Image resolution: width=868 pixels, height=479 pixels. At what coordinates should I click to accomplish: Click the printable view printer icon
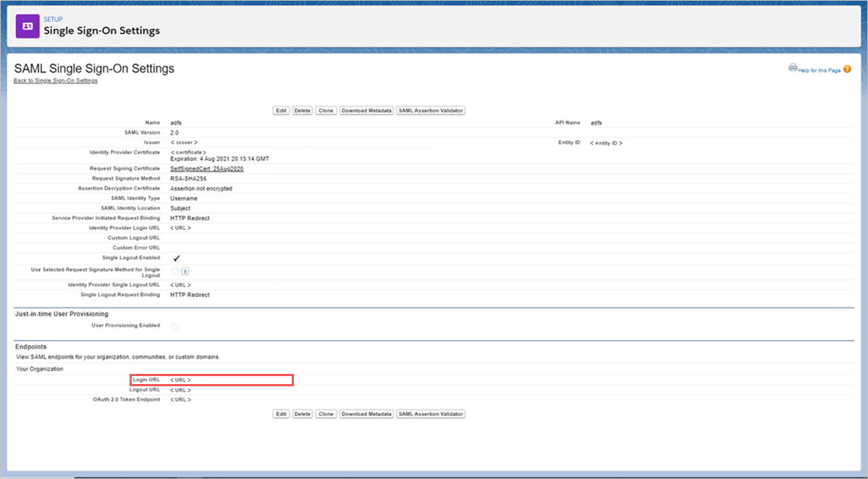pos(793,65)
